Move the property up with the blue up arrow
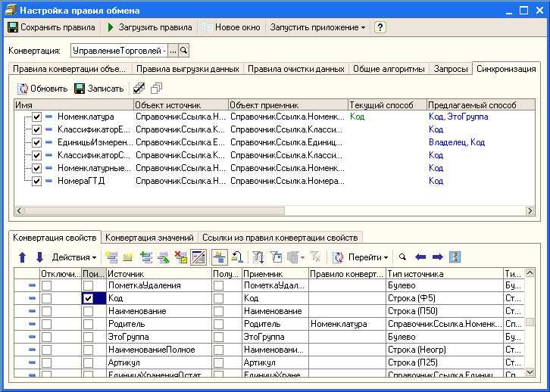550x392 pixels. [23, 257]
